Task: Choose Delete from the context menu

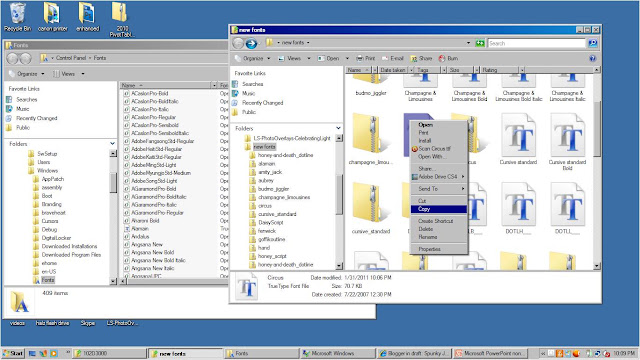Action: click(x=439, y=229)
